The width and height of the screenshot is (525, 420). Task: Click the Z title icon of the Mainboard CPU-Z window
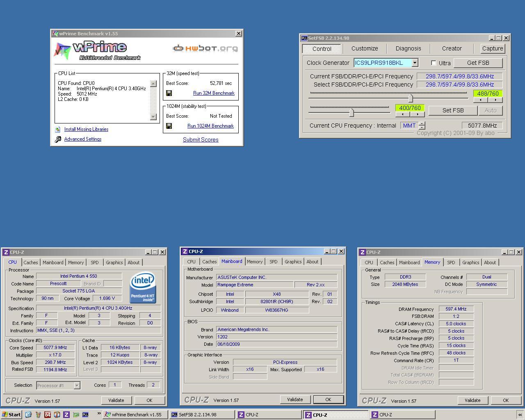185,251
